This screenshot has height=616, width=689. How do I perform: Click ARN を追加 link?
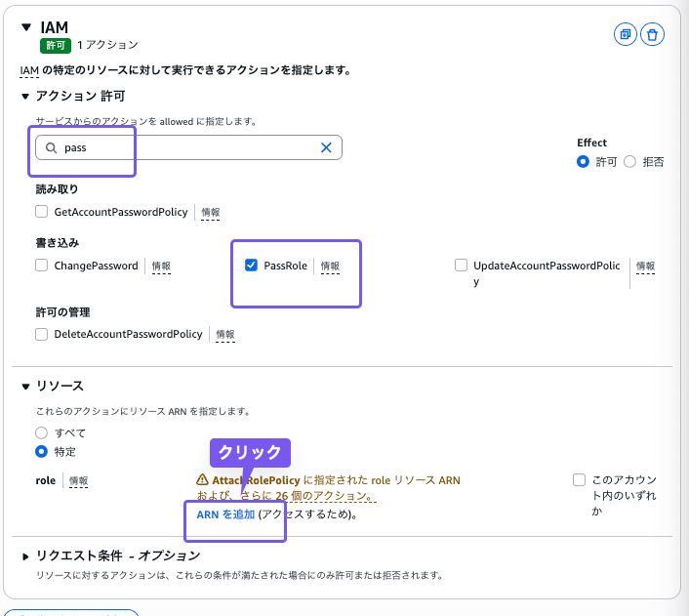(x=225, y=514)
